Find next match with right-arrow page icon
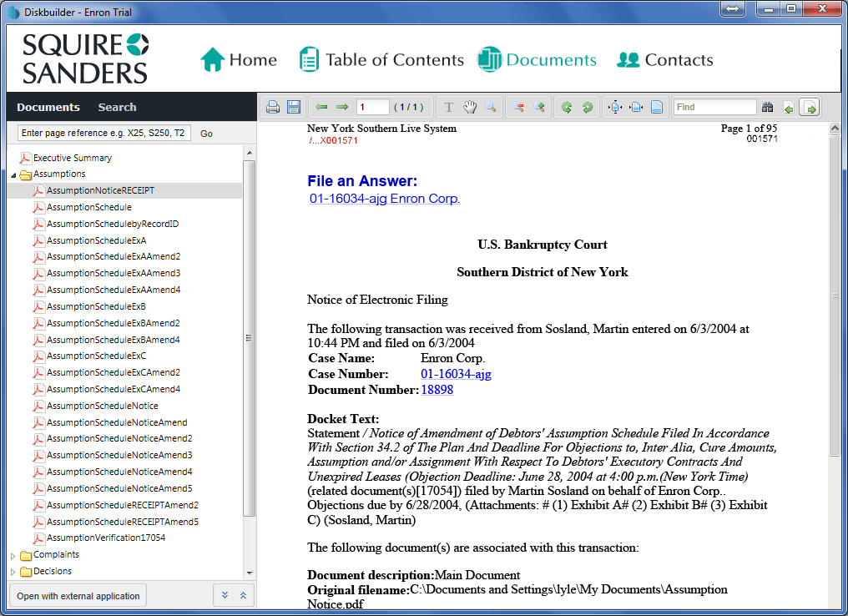 (x=810, y=108)
